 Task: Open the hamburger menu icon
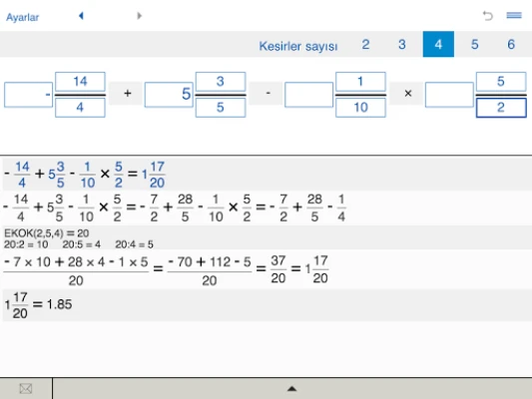coord(514,15)
